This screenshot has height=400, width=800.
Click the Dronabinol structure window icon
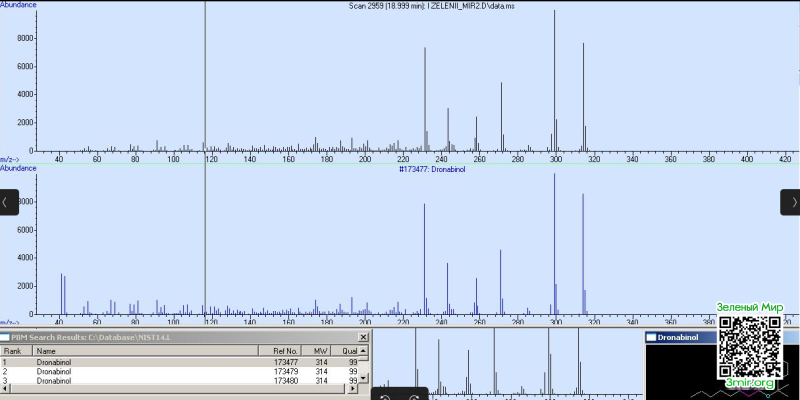coord(651,337)
